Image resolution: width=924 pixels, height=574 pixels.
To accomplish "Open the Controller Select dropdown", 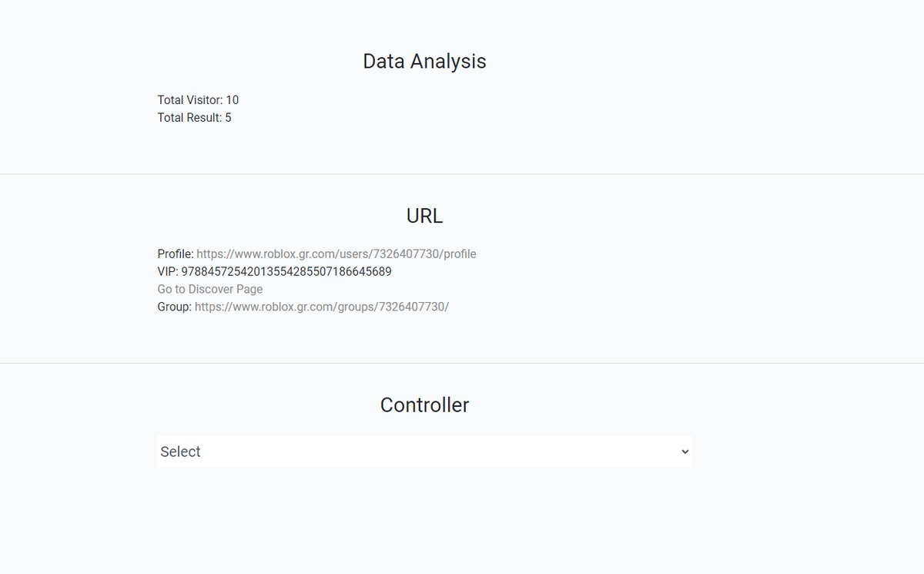I will point(424,451).
